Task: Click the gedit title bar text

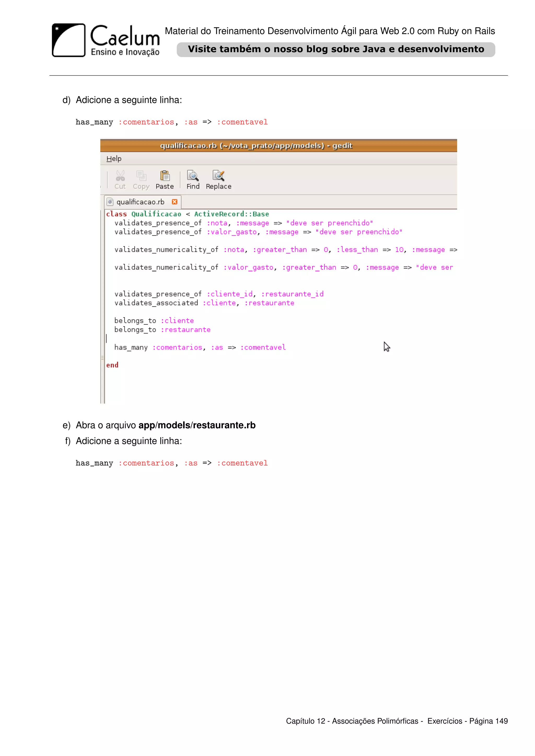Action: coord(256,146)
